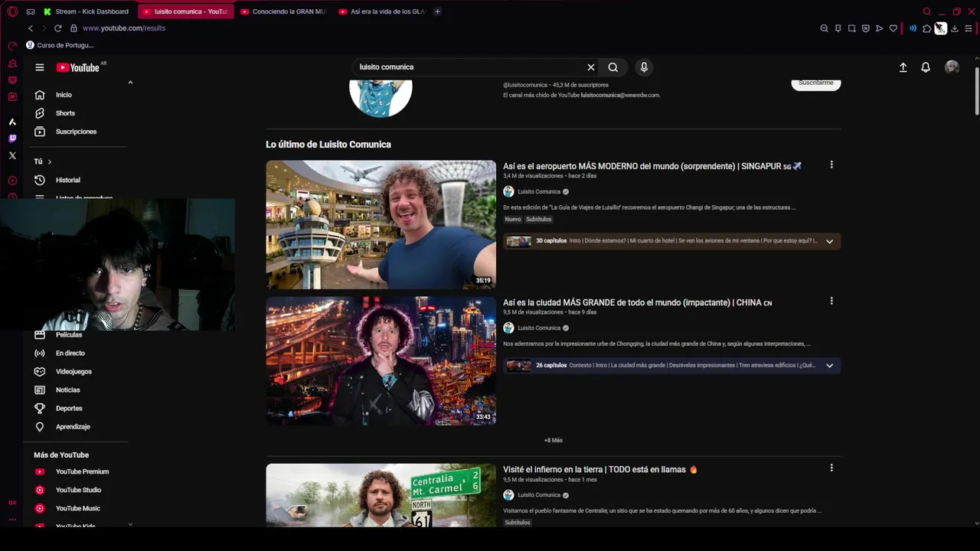This screenshot has width=980, height=551.
Task: Open three-dot menu for China city video
Action: pos(831,301)
